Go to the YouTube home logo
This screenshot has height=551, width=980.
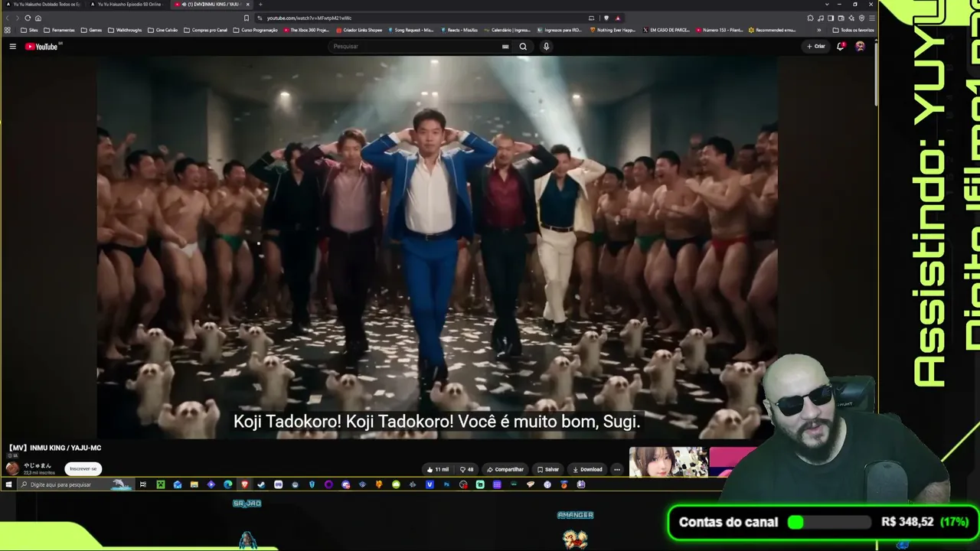[x=41, y=47]
